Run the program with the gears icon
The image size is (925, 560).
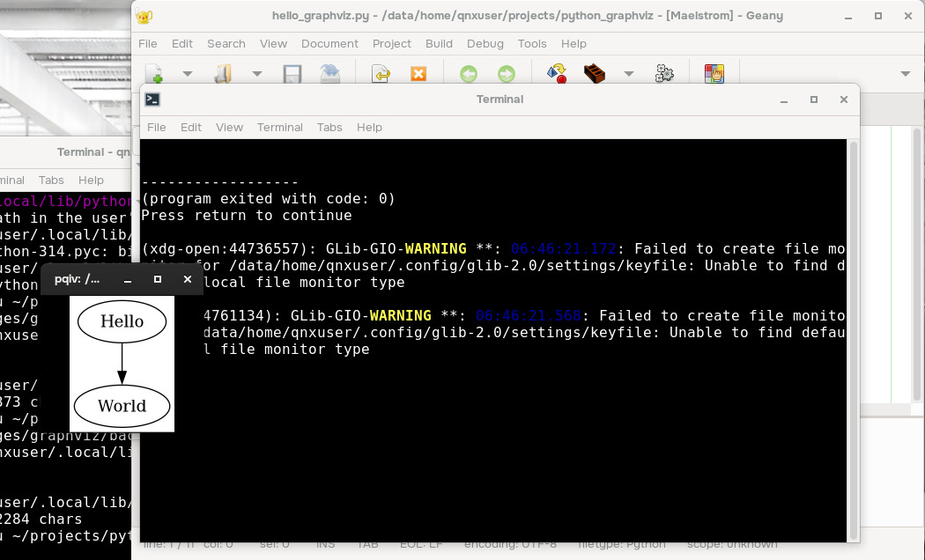click(x=664, y=74)
